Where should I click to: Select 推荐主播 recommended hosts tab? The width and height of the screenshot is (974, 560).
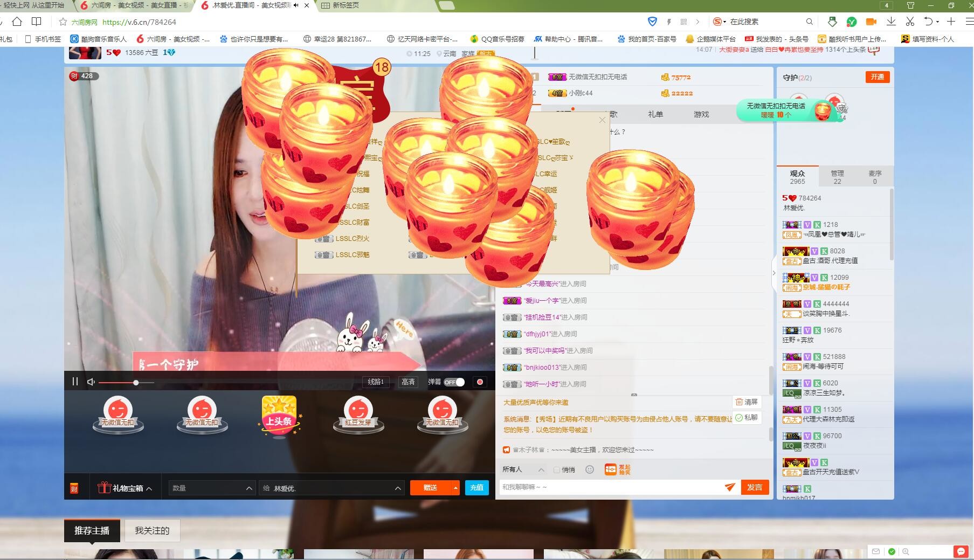(x=92, y=530)
